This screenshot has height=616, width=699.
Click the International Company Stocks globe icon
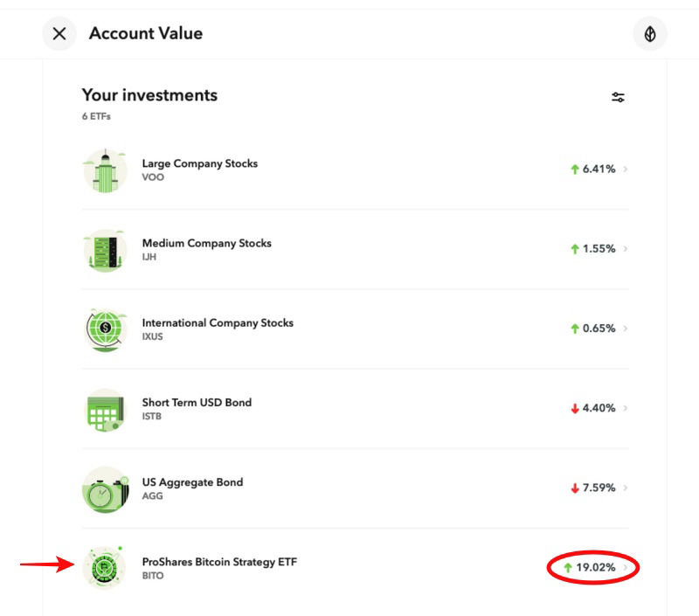click(104, 329)
